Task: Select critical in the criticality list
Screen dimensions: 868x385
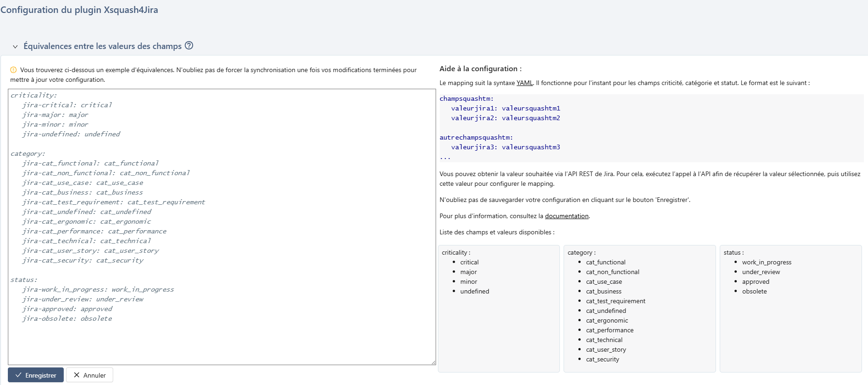Action: pyautogui.click(x=469, y=263)
